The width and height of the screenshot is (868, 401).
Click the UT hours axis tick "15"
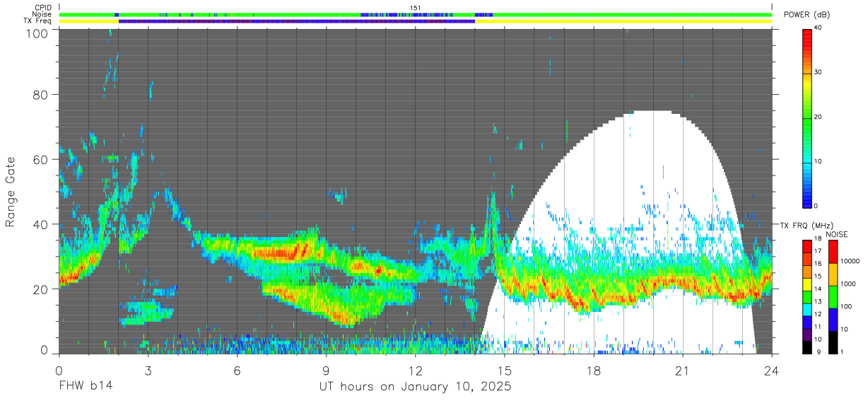(505, 371)
